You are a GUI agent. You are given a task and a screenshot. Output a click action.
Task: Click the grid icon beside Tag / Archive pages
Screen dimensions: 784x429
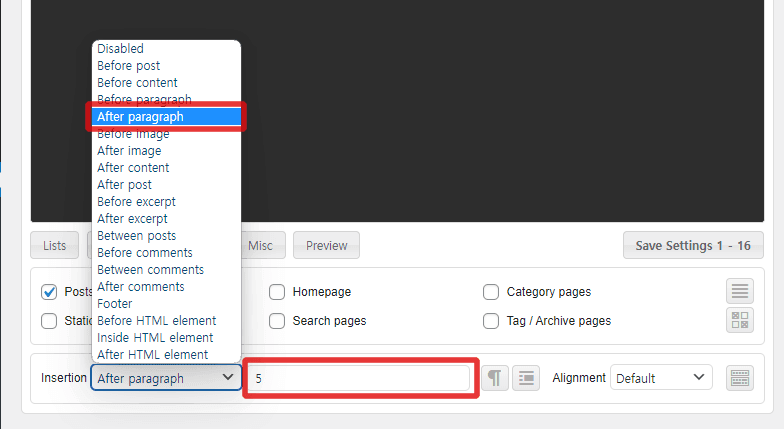pyautogui.click(x=740, y=321)
